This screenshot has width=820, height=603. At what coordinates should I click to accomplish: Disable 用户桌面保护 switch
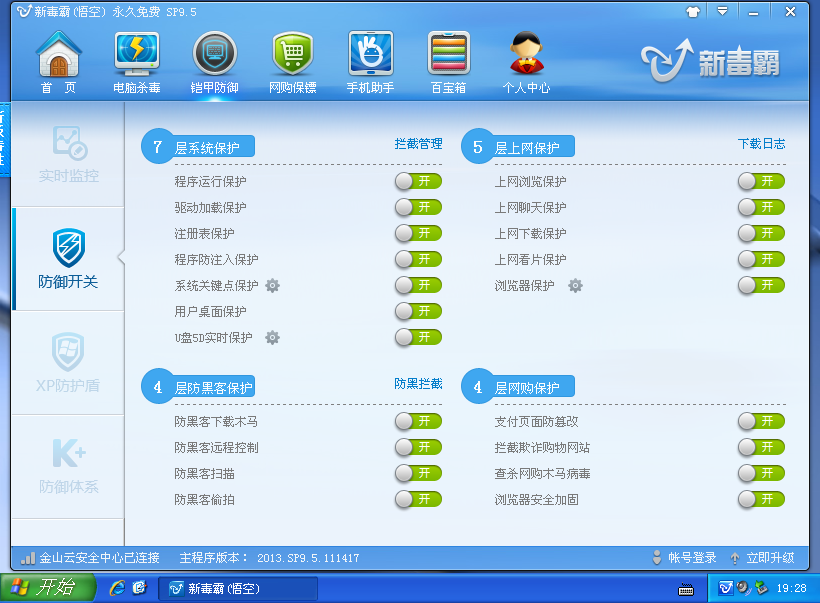click(418, 312)
